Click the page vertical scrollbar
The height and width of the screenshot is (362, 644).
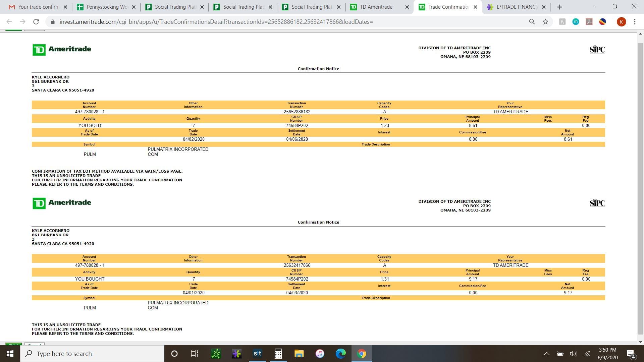pyautogui.click(x=640, y=188)
